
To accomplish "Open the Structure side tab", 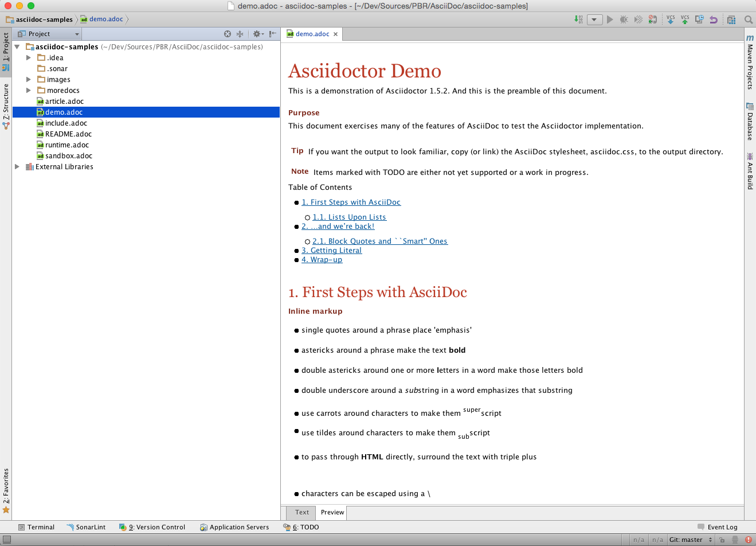I will tap(6, 106).
